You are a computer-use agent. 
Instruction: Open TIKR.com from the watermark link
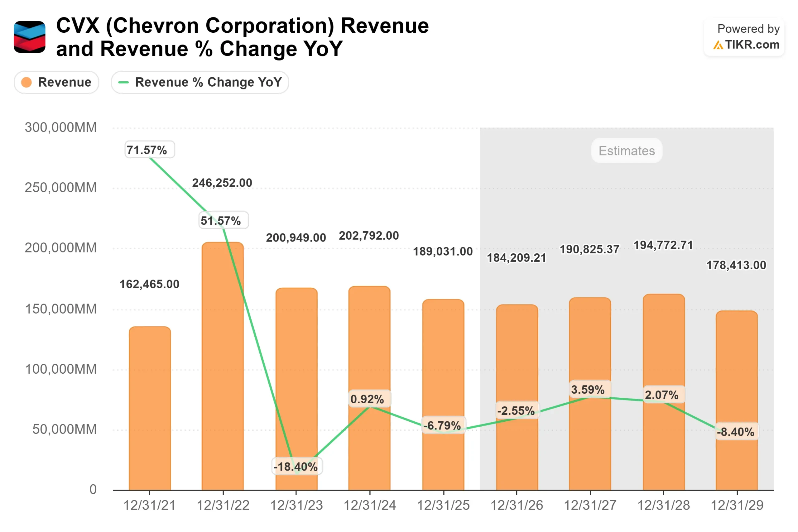pos(755,45)
